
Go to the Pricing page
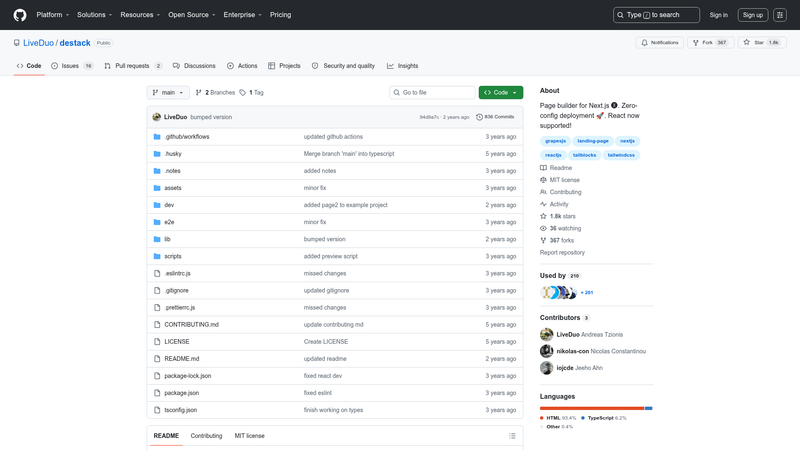tap(281, 15)
